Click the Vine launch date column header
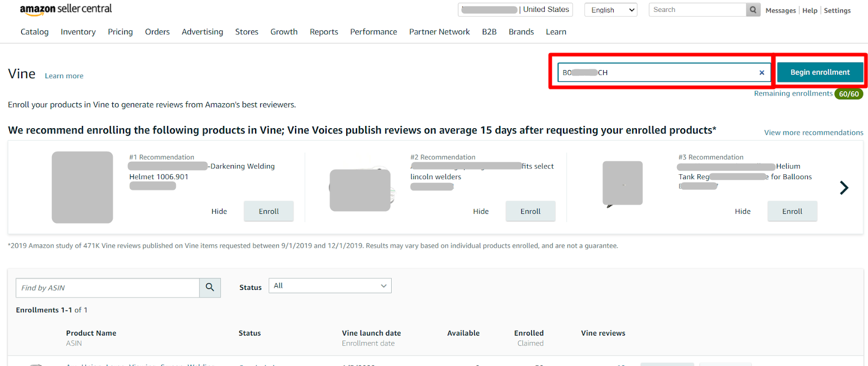This screenshot has height=366, width=868. (372, 333)
